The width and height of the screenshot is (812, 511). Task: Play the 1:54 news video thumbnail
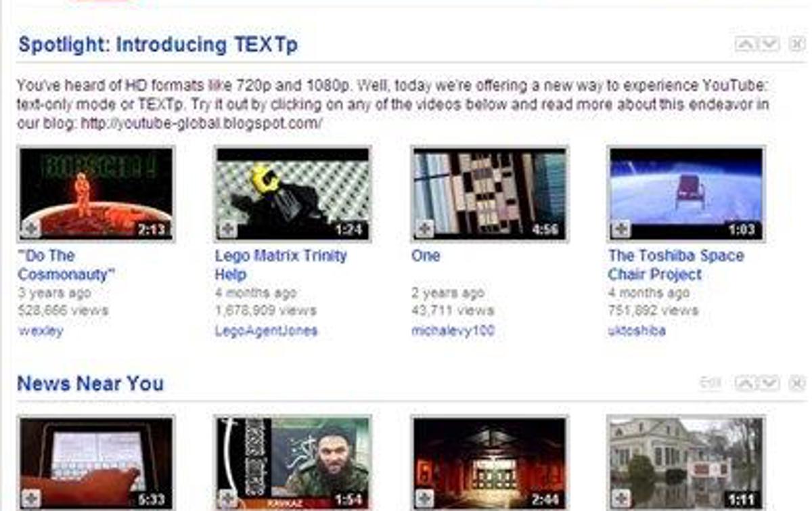pos(292,464)
